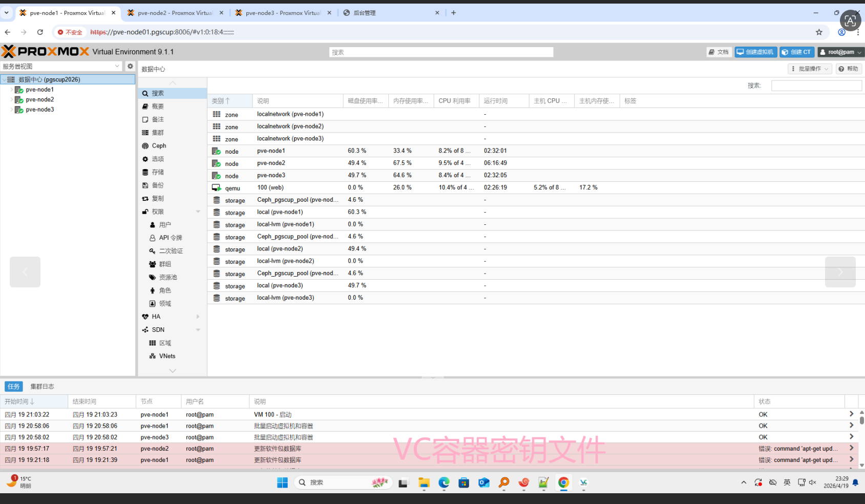Open the Chrome profile icon
The height and width of the screenshot is (504, 865).
click(x=841, y=32)
